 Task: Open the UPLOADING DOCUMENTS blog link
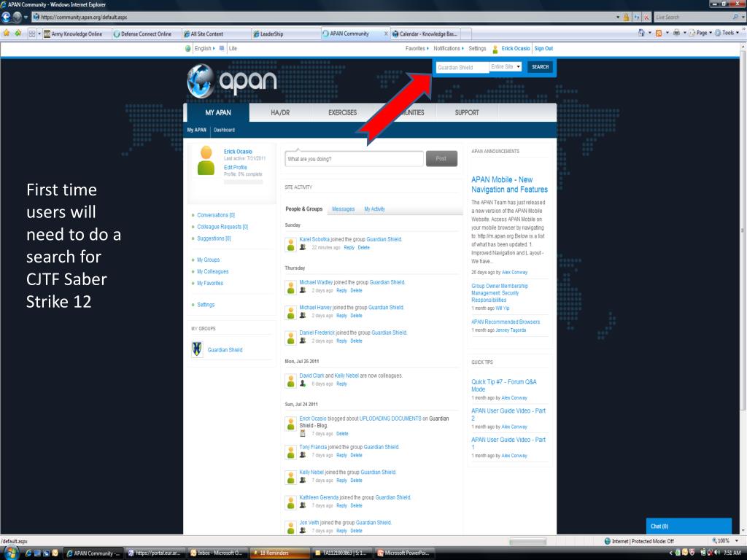pyautogui.click(x=390, y=419)
